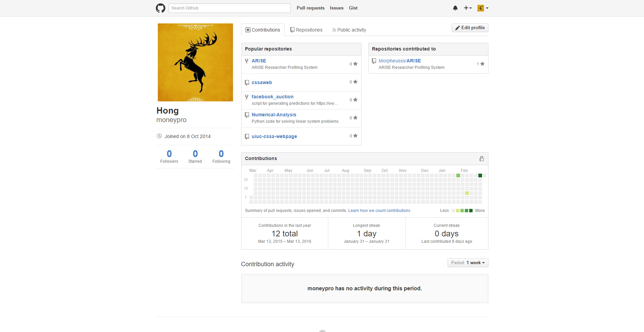Click the star icon beside Morpheusss/ARISE
Viewport: 644px width, 332px height.
click(x=482, y=64)
